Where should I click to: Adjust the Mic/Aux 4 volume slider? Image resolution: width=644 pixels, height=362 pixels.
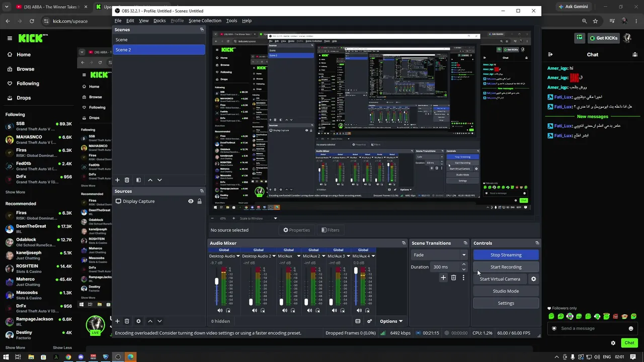356,270
